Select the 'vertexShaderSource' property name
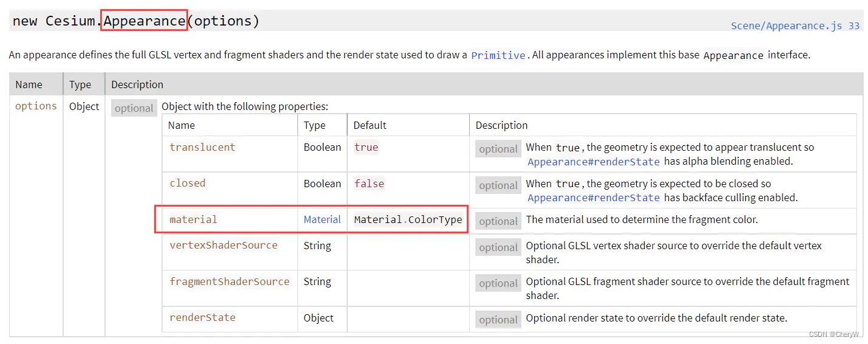 pyautogui.click(x=223, y=245)
